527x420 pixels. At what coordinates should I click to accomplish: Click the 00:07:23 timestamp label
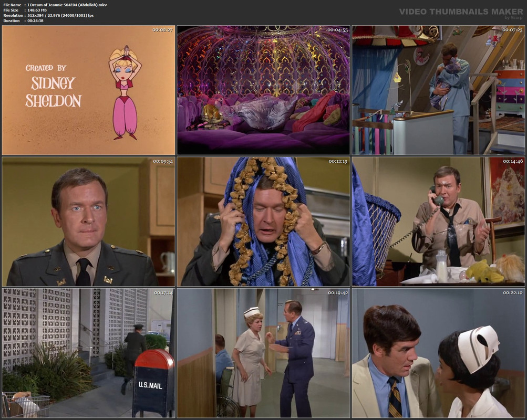(513, 30)
